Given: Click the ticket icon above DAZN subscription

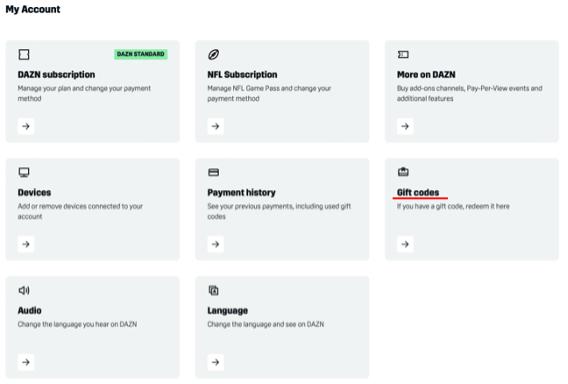Looking at the screenshot, I should tap(24, 54).
